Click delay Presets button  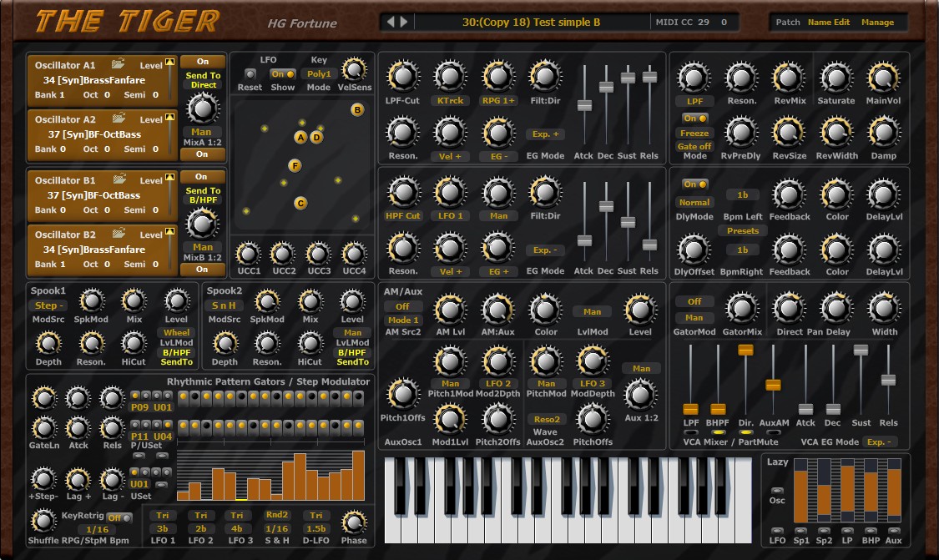click(x=743, y=230)
